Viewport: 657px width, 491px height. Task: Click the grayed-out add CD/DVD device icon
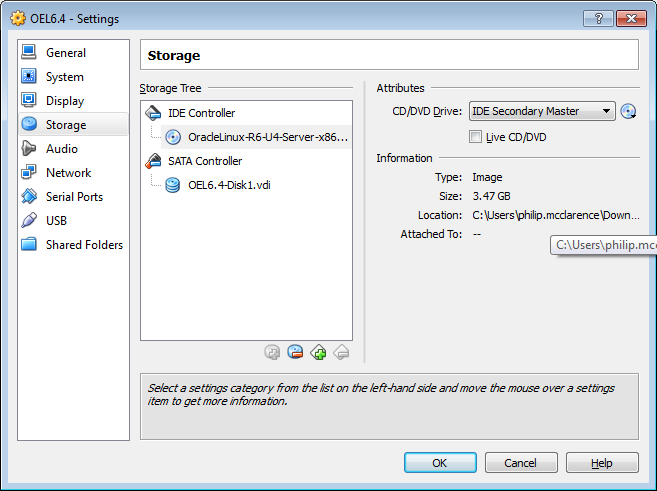pyautogui.click(x=272, y=352)
